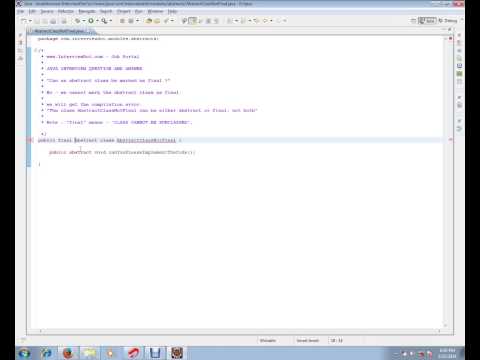480x360 pixels.
Task: Open the Source menu
Action: point(47,11)
